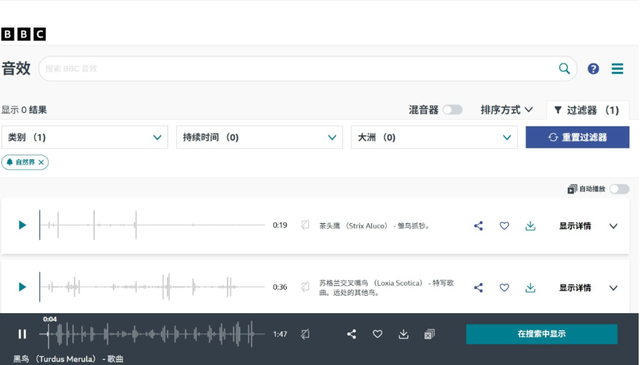Screen dimensions: 640x365
Task: Click the filter funnel icon
Action: pos(558,110)
